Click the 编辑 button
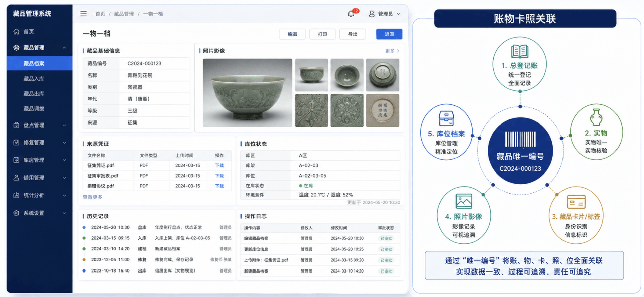The height and width of the screenshot is (297, 644). coord(292,34)
